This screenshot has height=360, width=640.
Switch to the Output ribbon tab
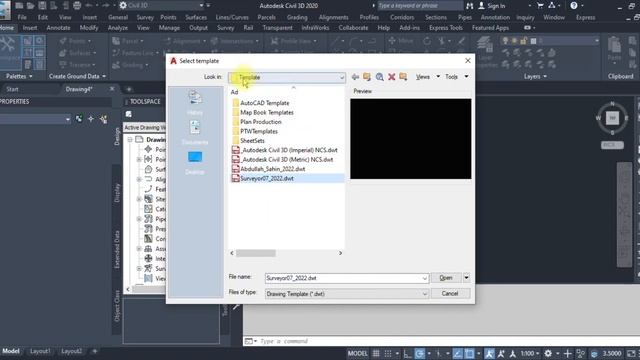coord(198,28)
